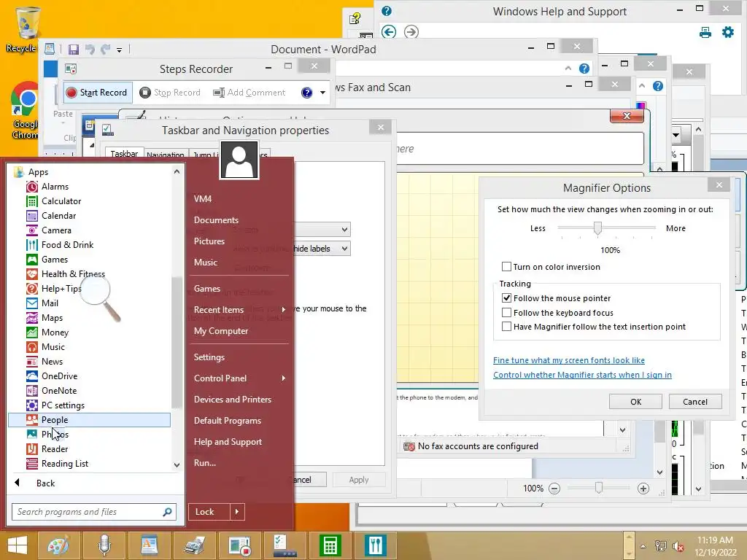Open the hide labels combo box
This screenshot has height=560, width=747.
(x=322, y=249)
